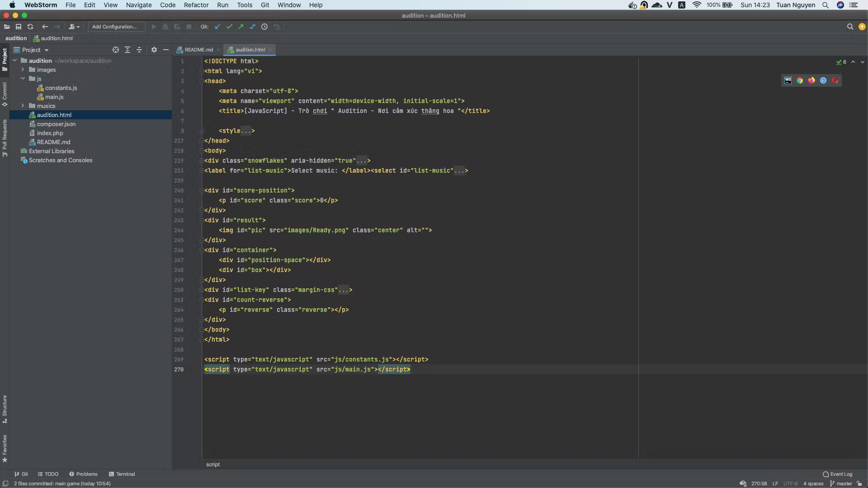Toggle the Commit tool window
868x488 pixels.
tap(5, 94)
